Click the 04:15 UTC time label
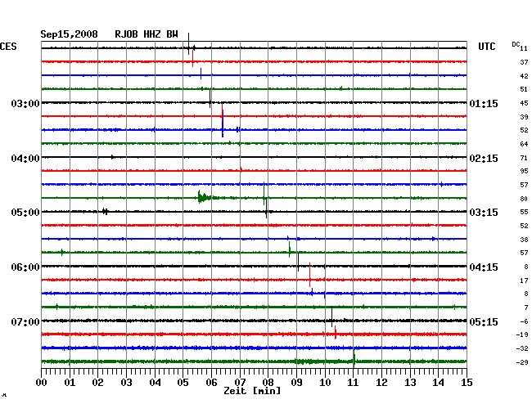The image size is (532, 404). (x=484, y=267)
